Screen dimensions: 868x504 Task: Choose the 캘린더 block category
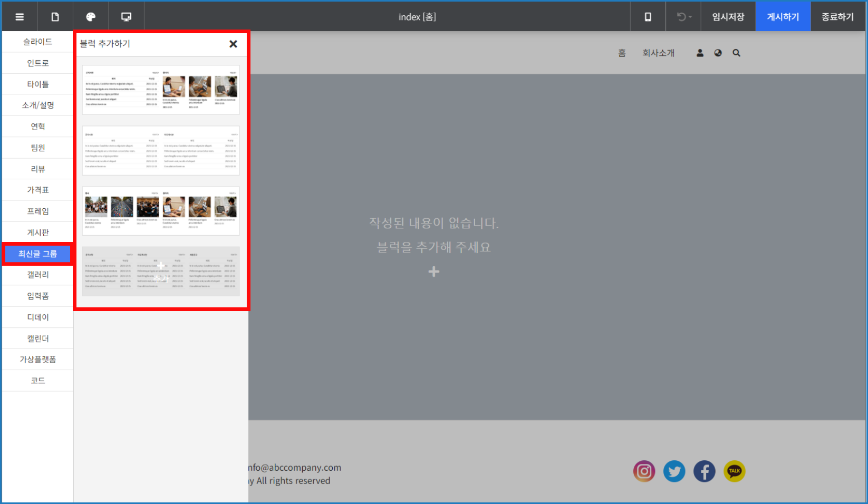pyautogui.click(x=38, y=338)
